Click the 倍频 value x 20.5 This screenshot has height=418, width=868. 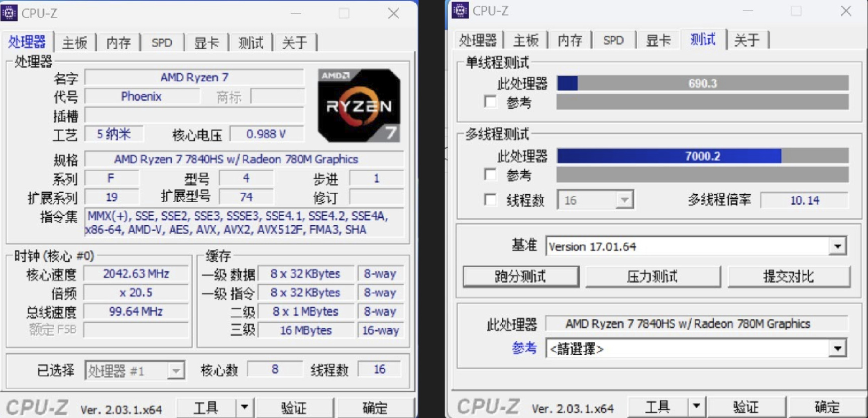(x=136, y=293)
